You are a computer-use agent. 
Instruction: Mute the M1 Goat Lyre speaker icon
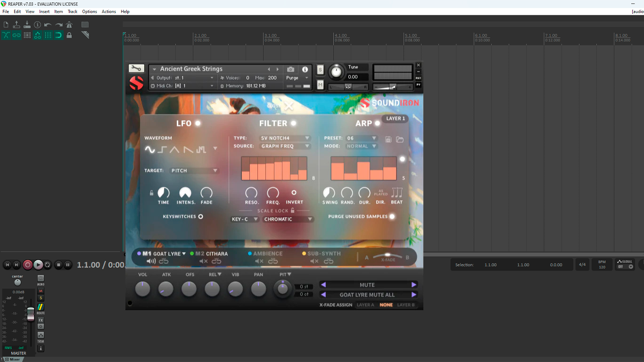[x=151, y=261]
